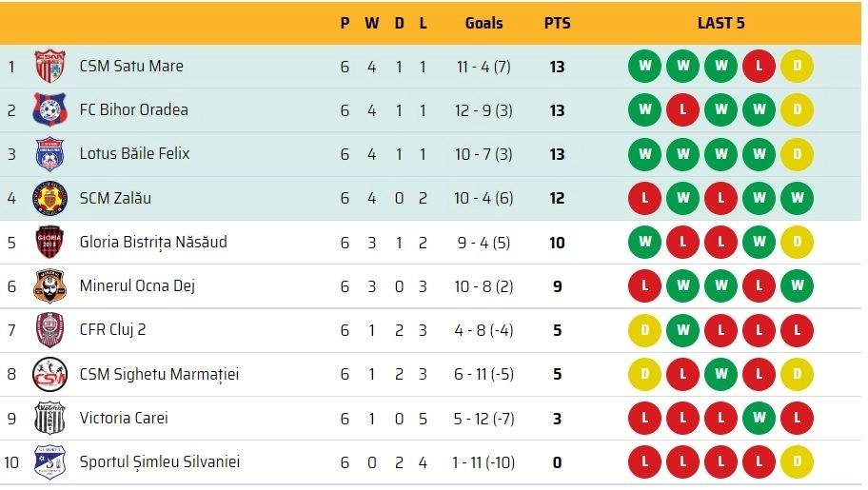Open the CSM Sighetu Marmației team name
The height and width of the screenshot is (490, 868).
pyautogui.click(x=160, y=374)
